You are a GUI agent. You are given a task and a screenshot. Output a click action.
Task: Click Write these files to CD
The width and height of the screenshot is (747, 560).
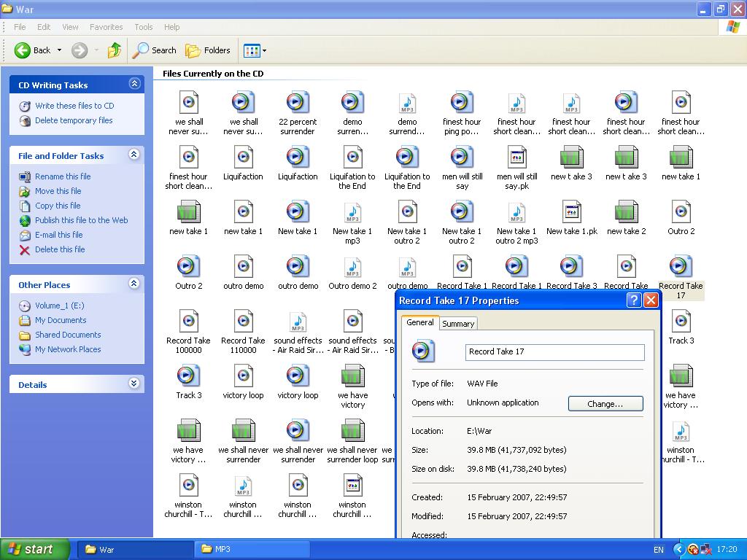click(x=74, y=106)
